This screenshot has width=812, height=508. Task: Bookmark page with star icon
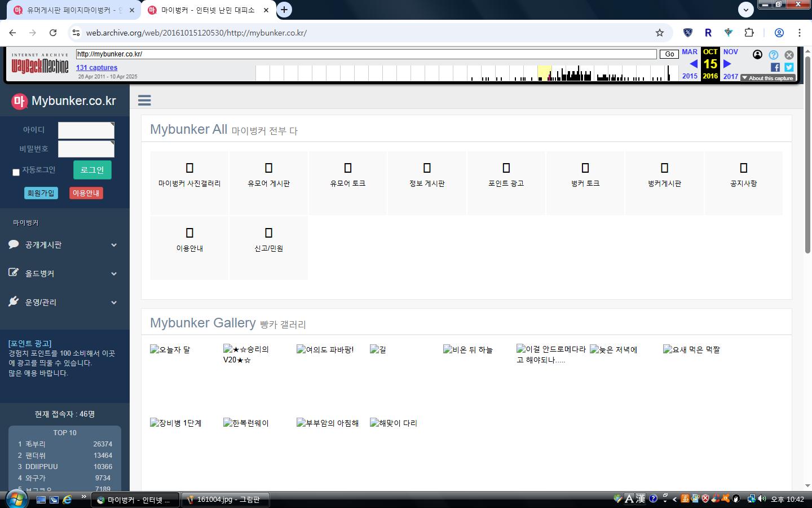(x=660, y=33)
